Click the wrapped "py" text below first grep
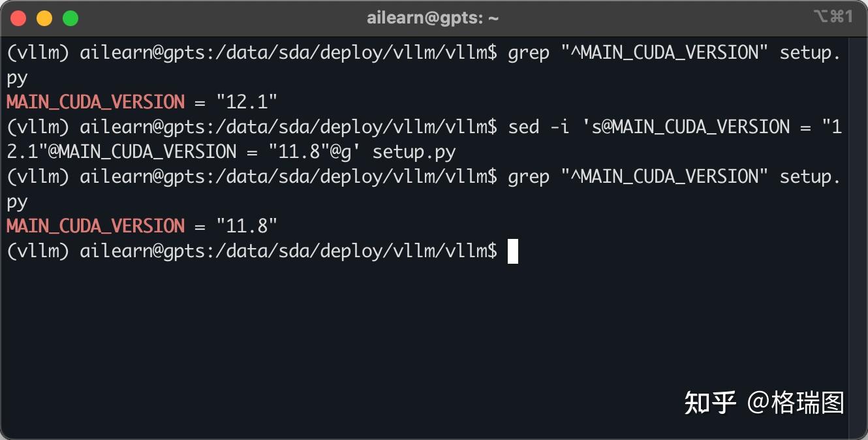The height and width of the screenshot is (440, 868). (x=18, y=78)
